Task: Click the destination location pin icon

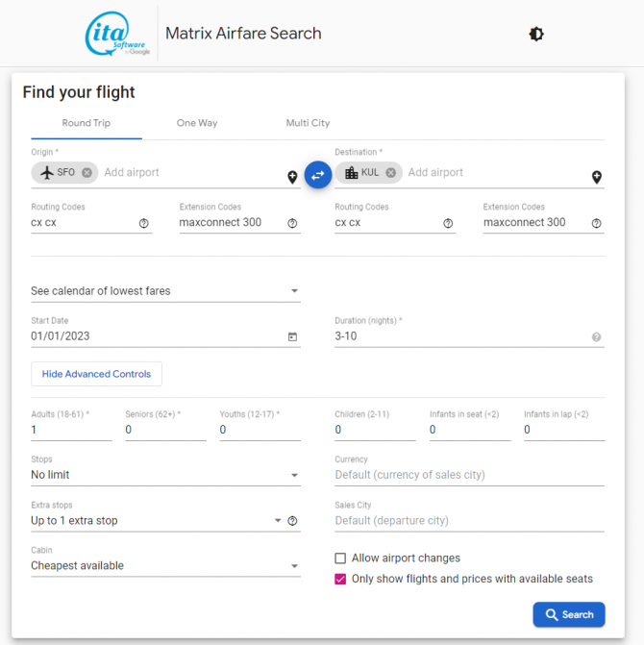Action: click(x=596, y=177)
